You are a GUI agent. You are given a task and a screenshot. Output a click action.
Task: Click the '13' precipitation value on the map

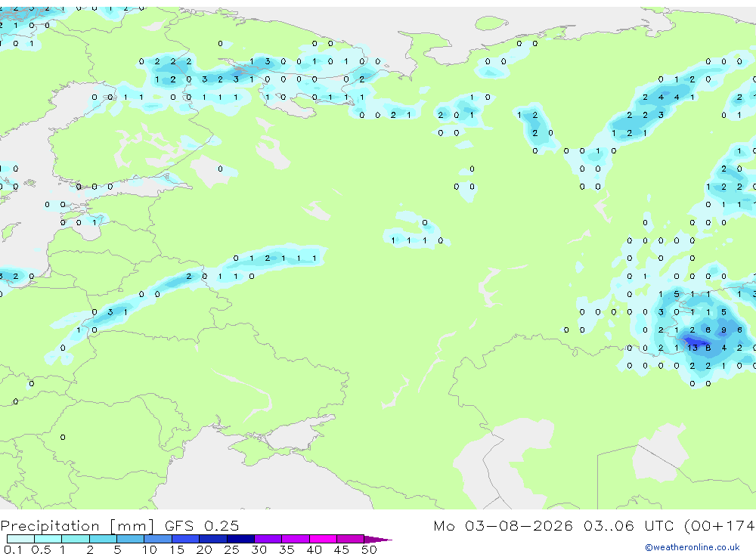(x=692, y=348)
